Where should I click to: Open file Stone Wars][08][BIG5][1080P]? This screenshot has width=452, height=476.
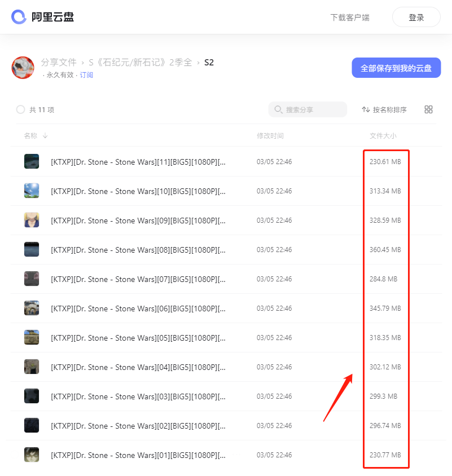138,250
